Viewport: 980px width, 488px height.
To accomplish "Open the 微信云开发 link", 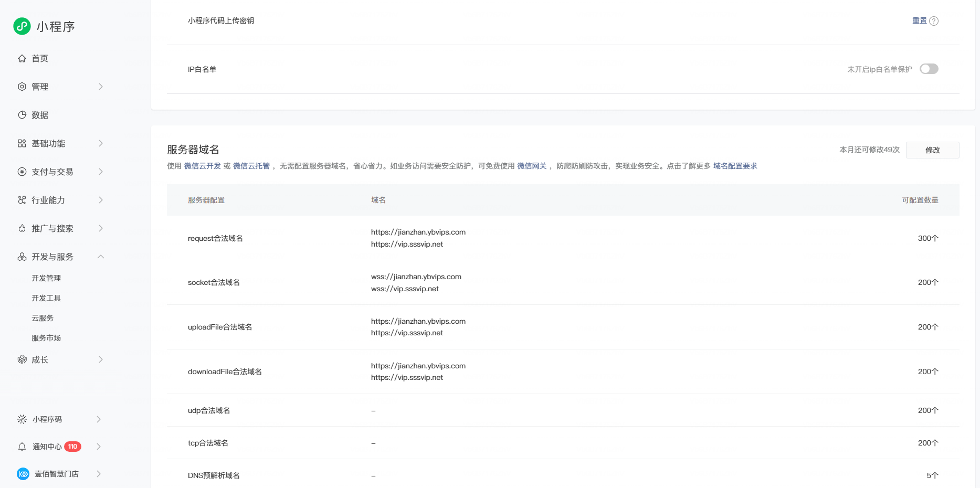I will coord(203,166).
